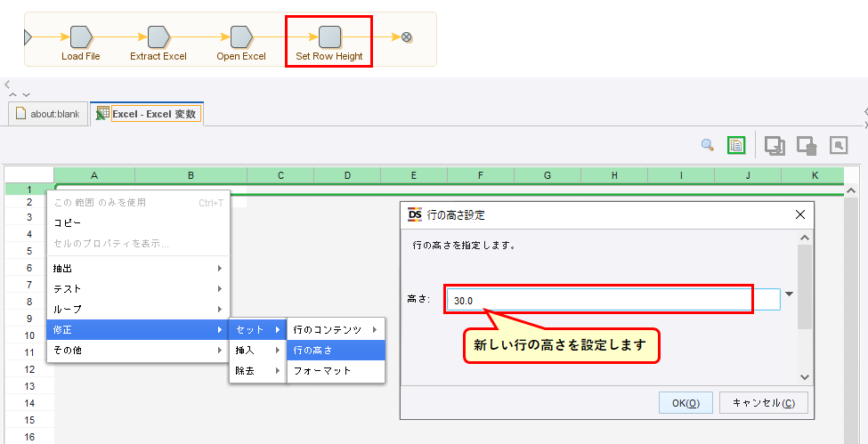
Task: Switch to the about:blank tab
Action: [48, 114]
